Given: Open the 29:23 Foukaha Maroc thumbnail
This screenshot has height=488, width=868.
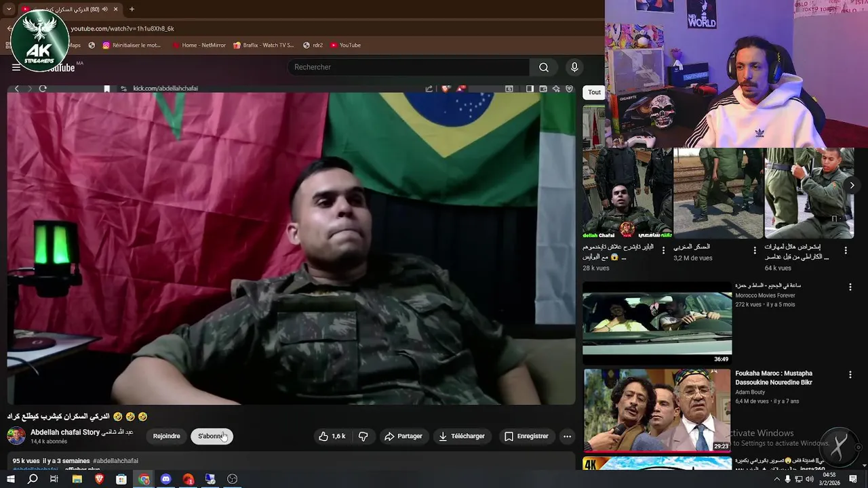Looking at the screenshot, I should click(657, 410).
